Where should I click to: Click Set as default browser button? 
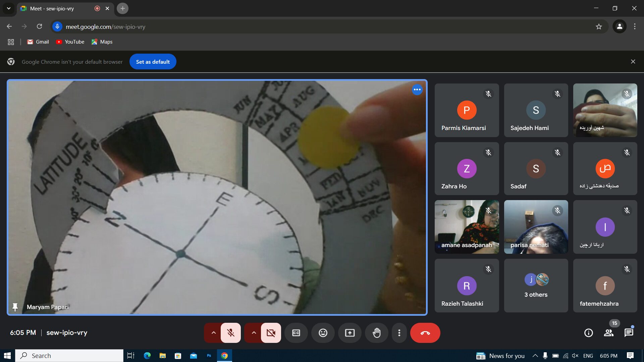[153, 62]
